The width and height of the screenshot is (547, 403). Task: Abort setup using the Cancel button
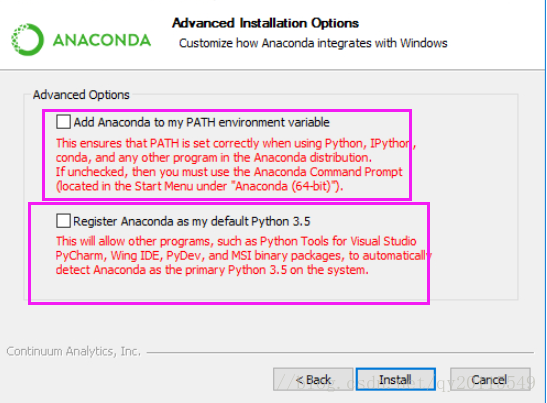[490, 379]
